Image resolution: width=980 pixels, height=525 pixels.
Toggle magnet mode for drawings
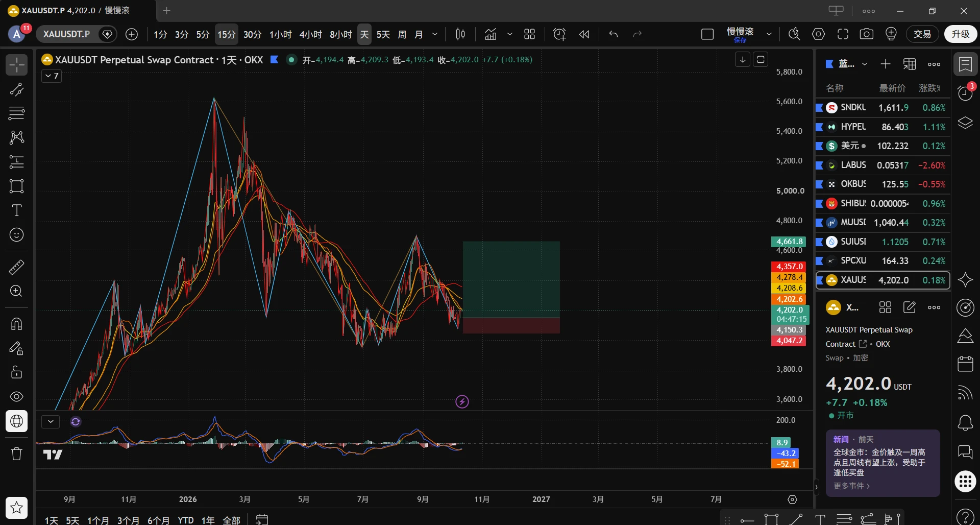17,324
